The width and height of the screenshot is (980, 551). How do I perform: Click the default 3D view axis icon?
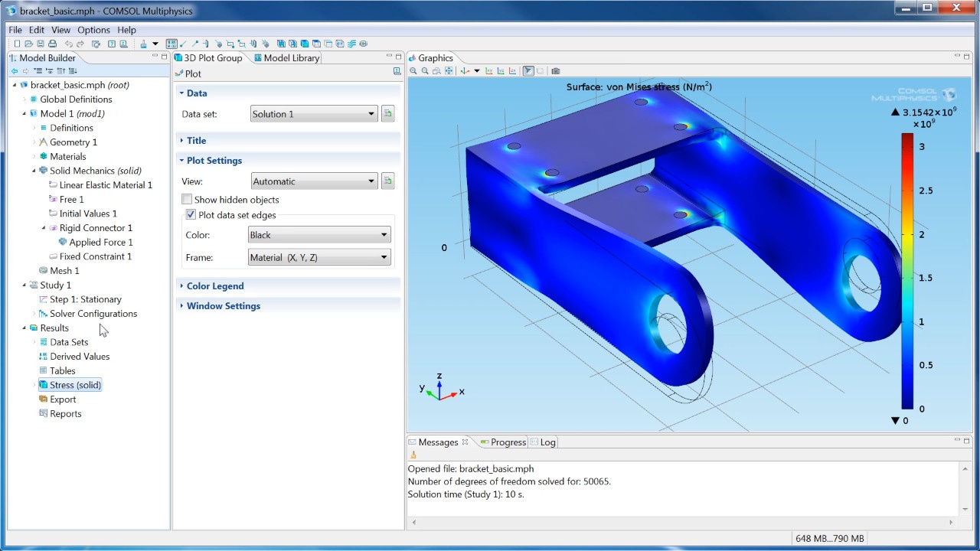click(x=465, y=70)
